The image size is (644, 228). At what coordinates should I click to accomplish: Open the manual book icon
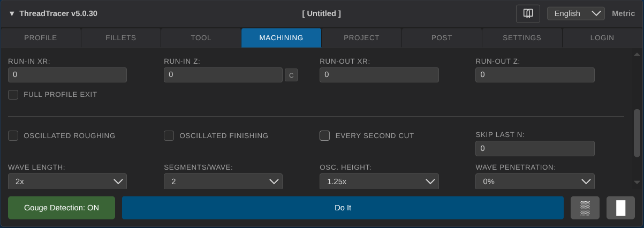(528, 13)
